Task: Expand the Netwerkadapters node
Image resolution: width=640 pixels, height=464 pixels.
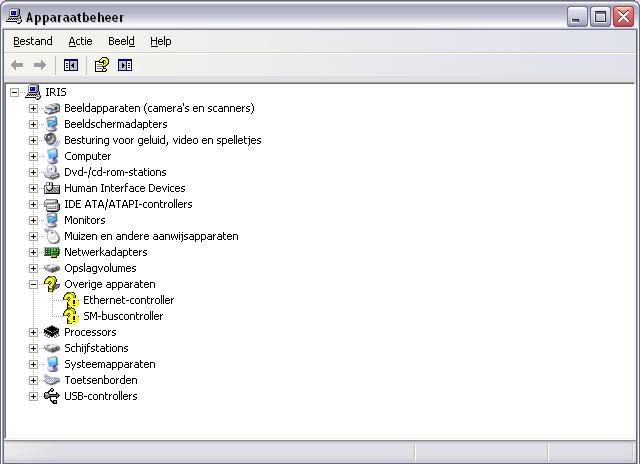Action: coord(33,252)
